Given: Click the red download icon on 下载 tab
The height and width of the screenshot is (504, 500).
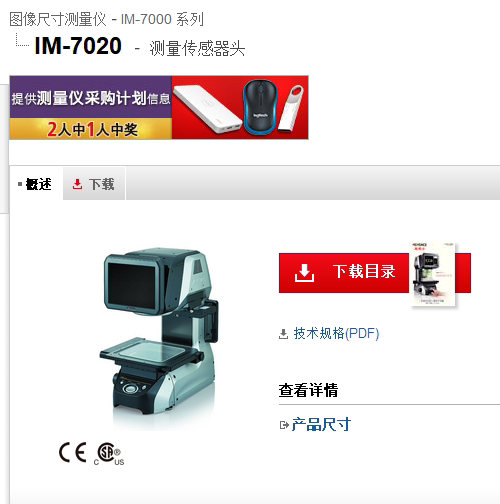Looking at the screenshot, I should (x=77, y=184).
